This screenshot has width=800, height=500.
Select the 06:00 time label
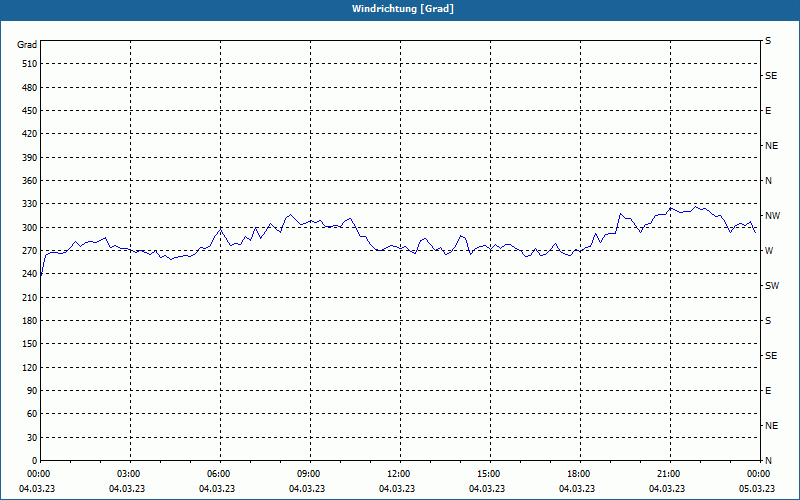tap(218, 474)
